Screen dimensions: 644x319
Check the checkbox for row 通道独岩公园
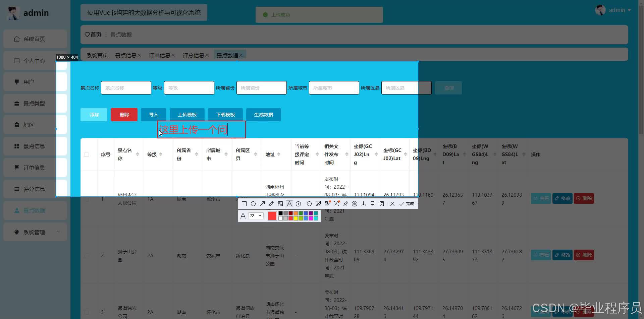click(x=87, y=312)
